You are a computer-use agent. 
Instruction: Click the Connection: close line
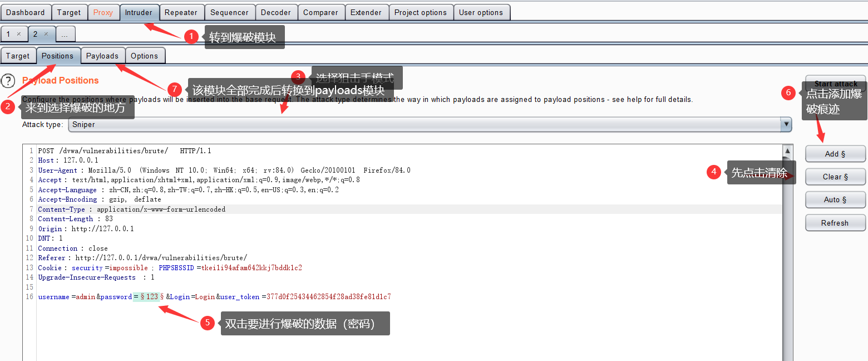point(73,248)
